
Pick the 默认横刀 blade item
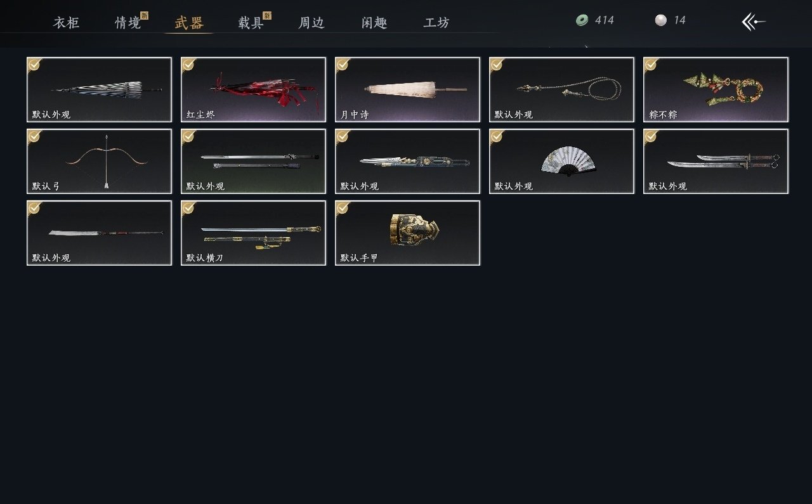point(253,233)
